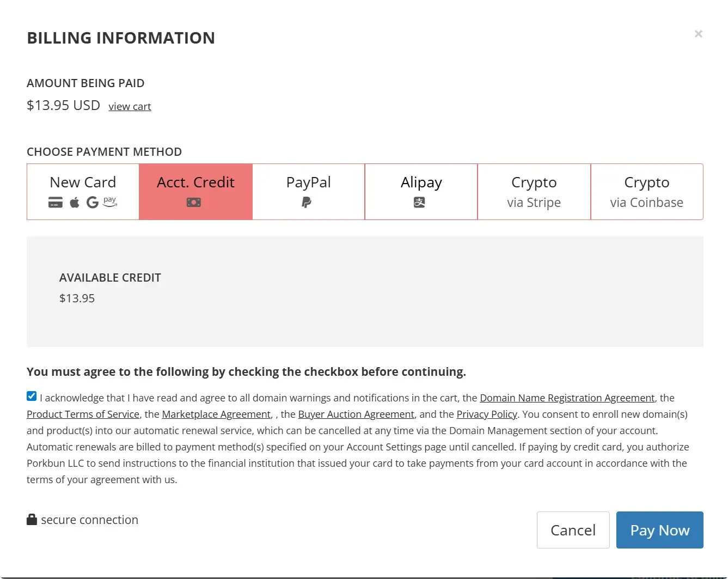
Task: Read the Marketplace Agreement link
Action: tap(216, 415)
